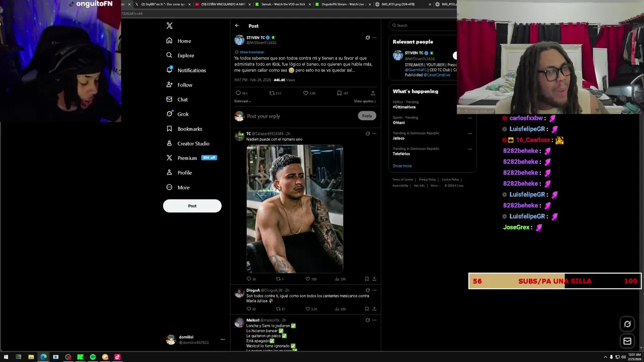Click the grey Reply button
Viewport: 644px width, 362px height.
coord(367,116)
